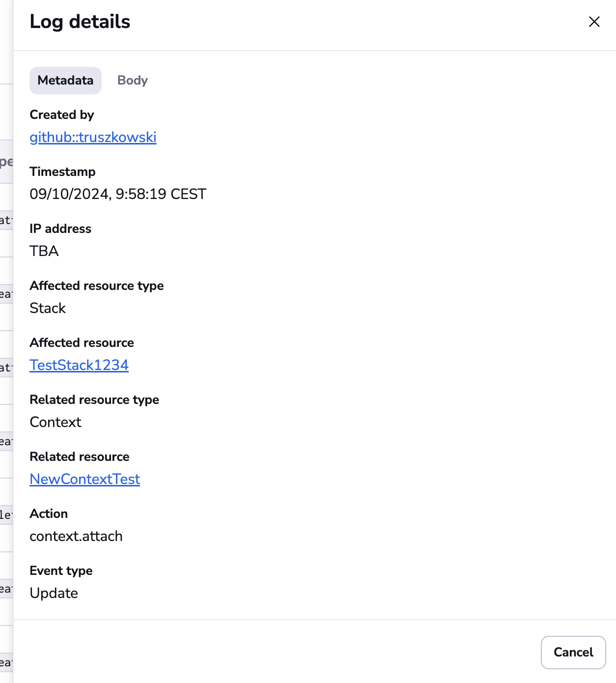Switch to the Body tab
This screenshot has width=616, height=683.
click(132, 81)
